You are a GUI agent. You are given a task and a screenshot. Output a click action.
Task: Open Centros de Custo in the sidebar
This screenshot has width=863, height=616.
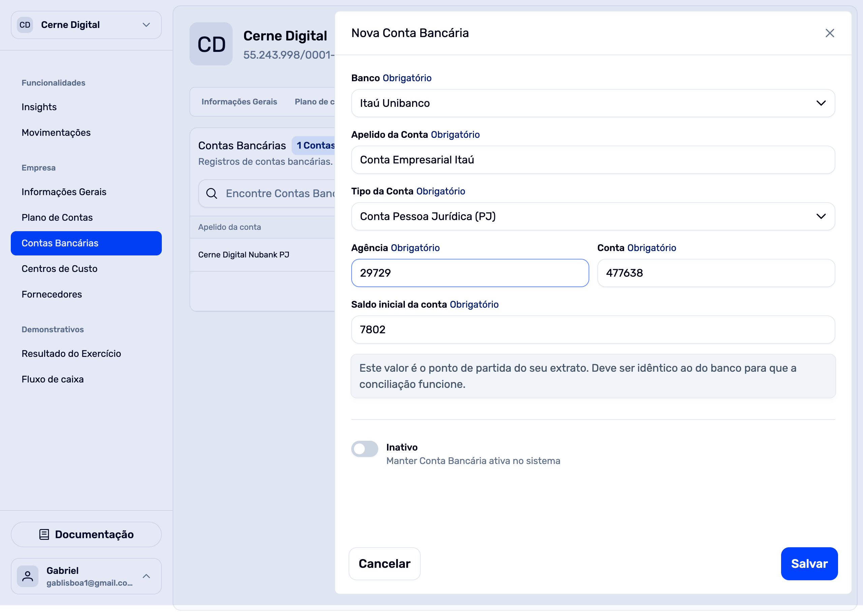click(60, 269)
